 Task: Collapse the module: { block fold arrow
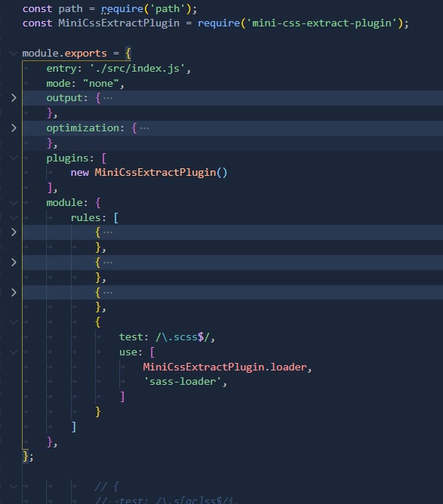pyautogui.click(x=14, y=202)
